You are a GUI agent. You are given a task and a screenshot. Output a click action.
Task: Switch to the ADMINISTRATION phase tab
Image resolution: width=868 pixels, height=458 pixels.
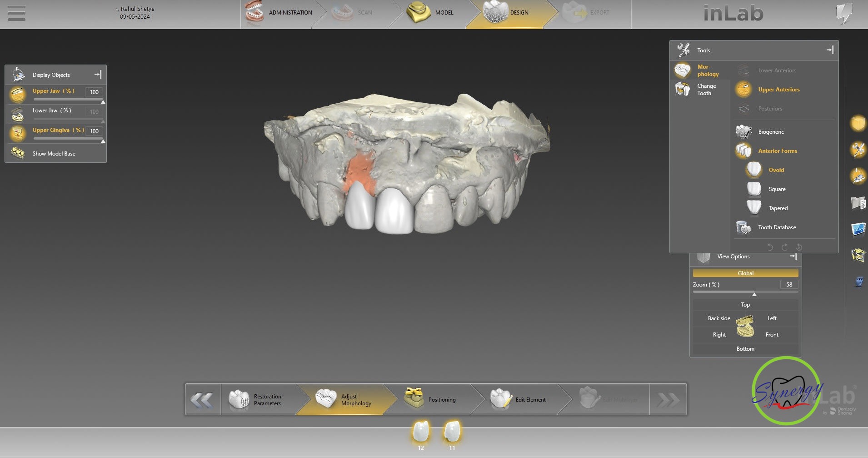[x=278, y=13]
